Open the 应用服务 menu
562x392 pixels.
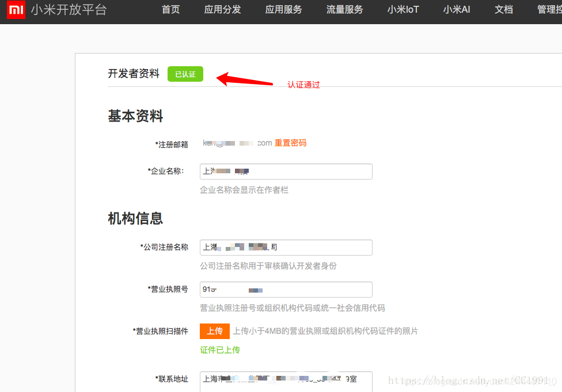coord(283,10)
